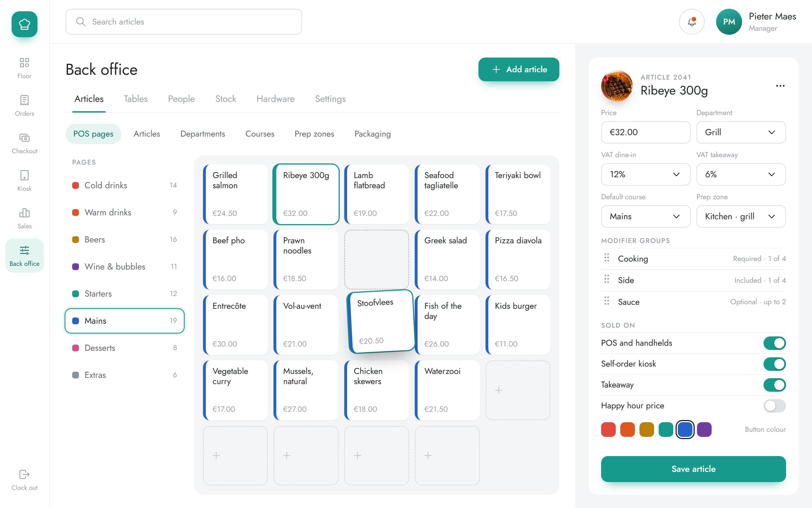
Task: Select the Cold drinks page
Action: point(125,185)
